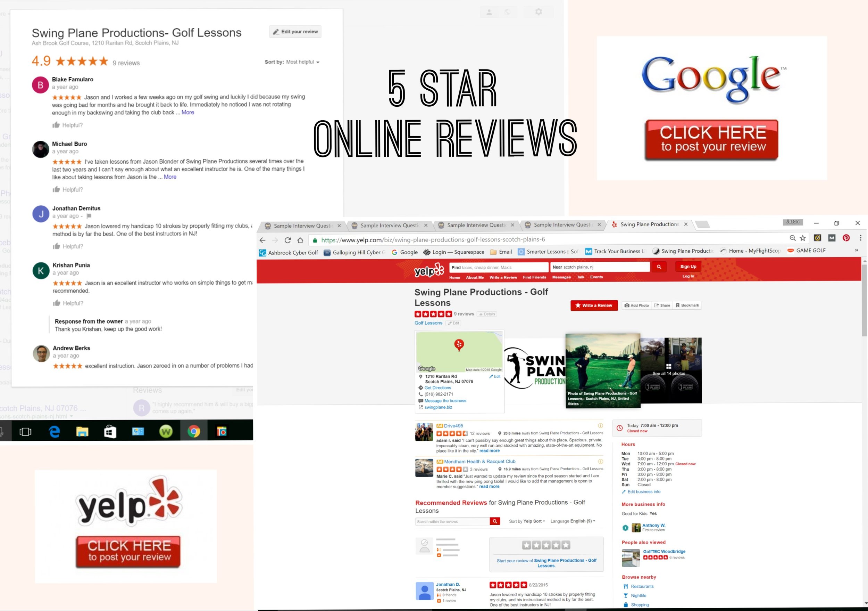Viewport: 868px width, 611px height.
Task: Flag Jonathan Demitus's Google review
Action: tap(89, 216)
